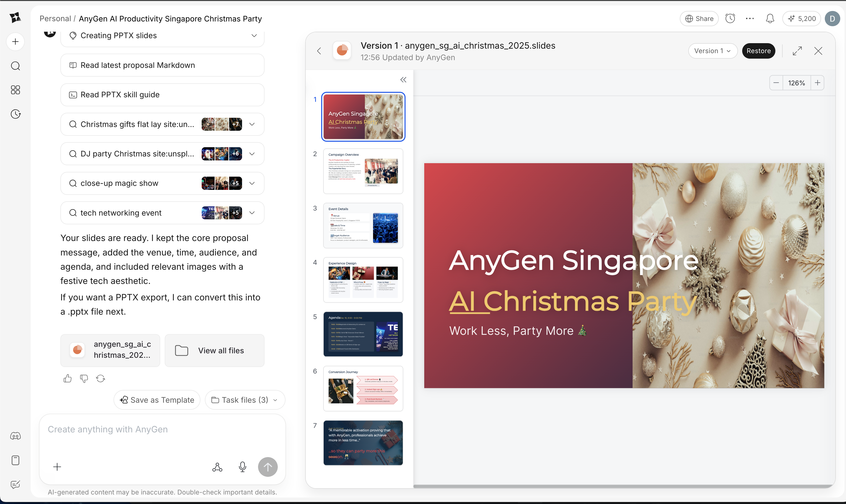Zoom in using the plus control
This screenshot has width=846, height=504.
[818, 83]
